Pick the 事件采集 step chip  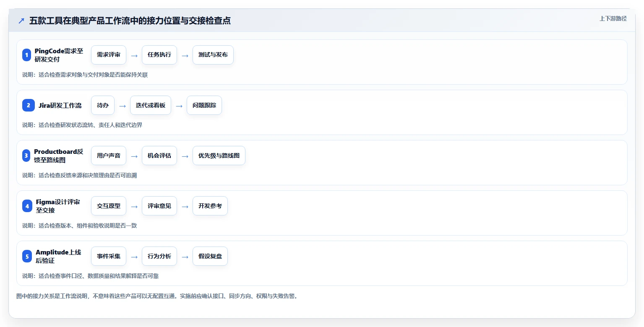pos(109,256)
